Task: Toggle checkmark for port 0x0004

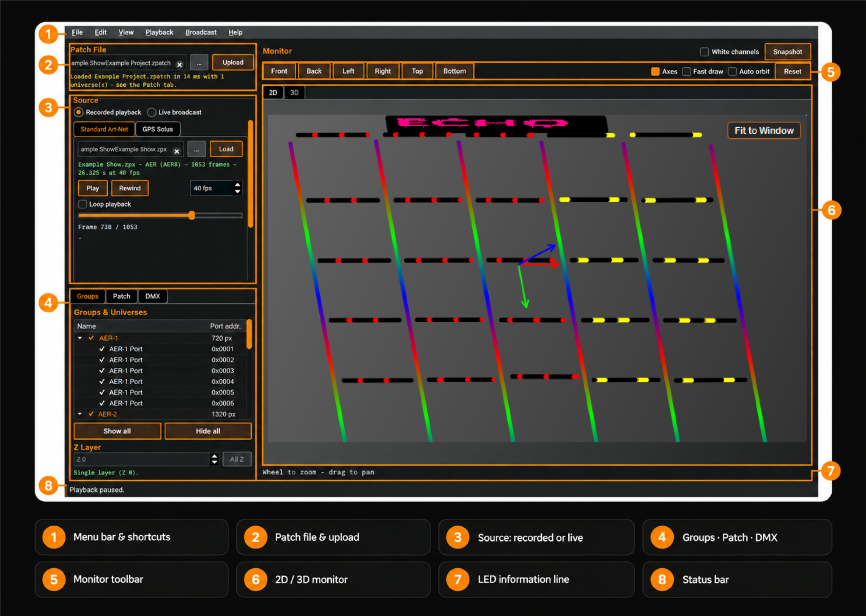Action: pos(102,381)
